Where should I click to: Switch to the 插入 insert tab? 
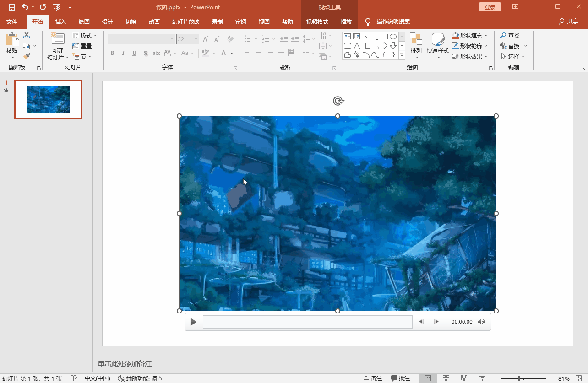coord(60,22)
